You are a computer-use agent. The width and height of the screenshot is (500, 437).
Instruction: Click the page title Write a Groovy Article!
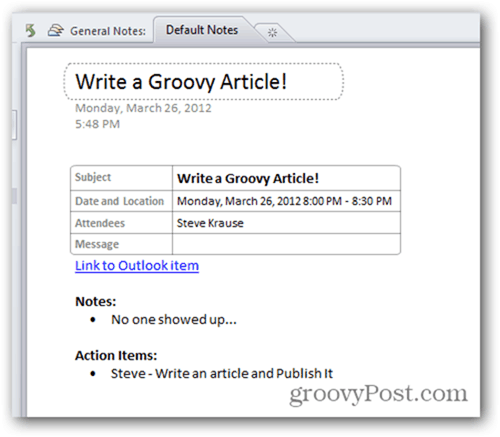pos(181,82)
